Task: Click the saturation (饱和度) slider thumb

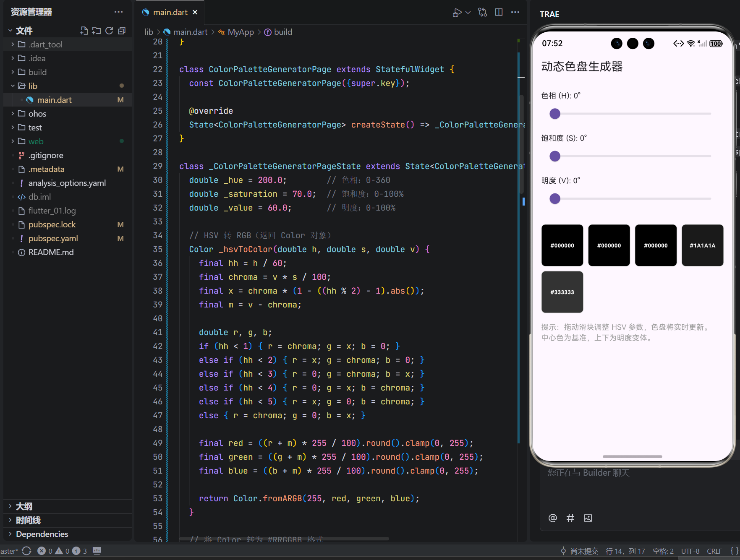Action: (555, 156)
